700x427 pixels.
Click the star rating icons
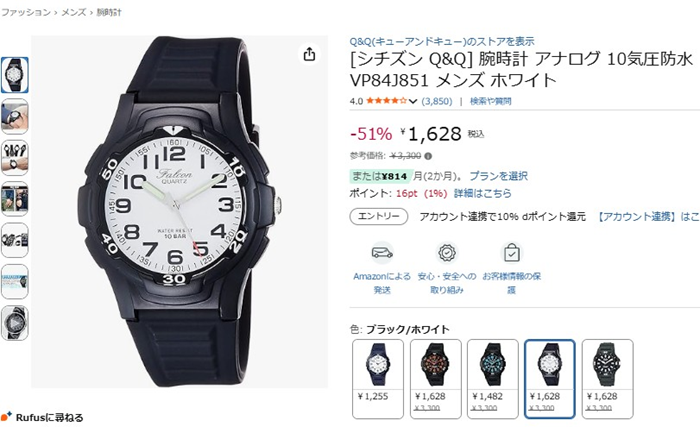coord(387,101)
